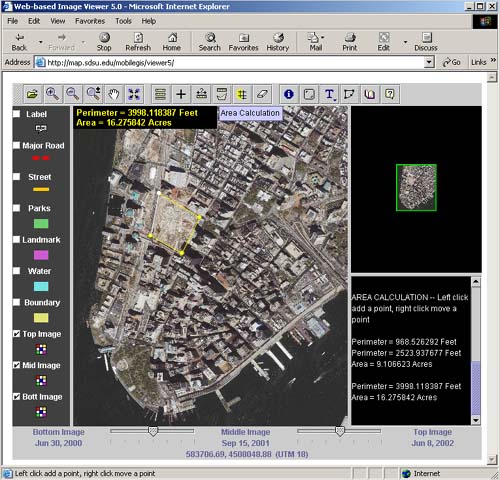The image size is (500, 480).
Task: Select the zoom in magnifier tool
Action: coord(52,94)
